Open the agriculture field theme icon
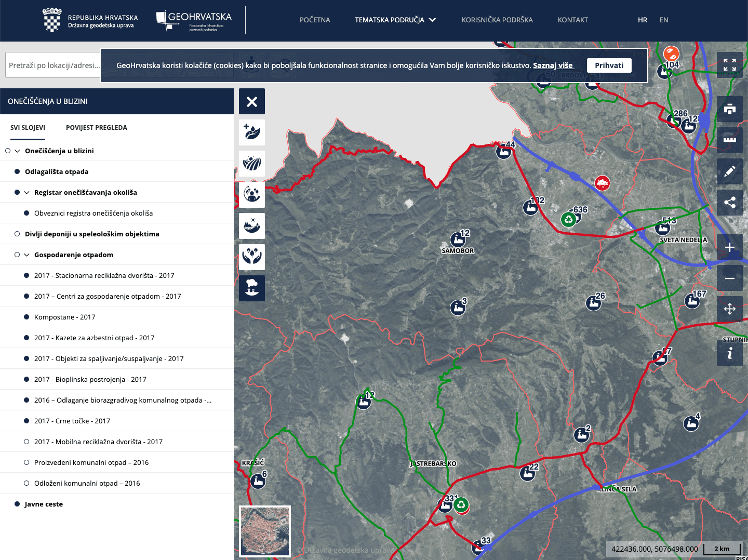Screen dimensions: 748x560 click(x=252, y=164)
